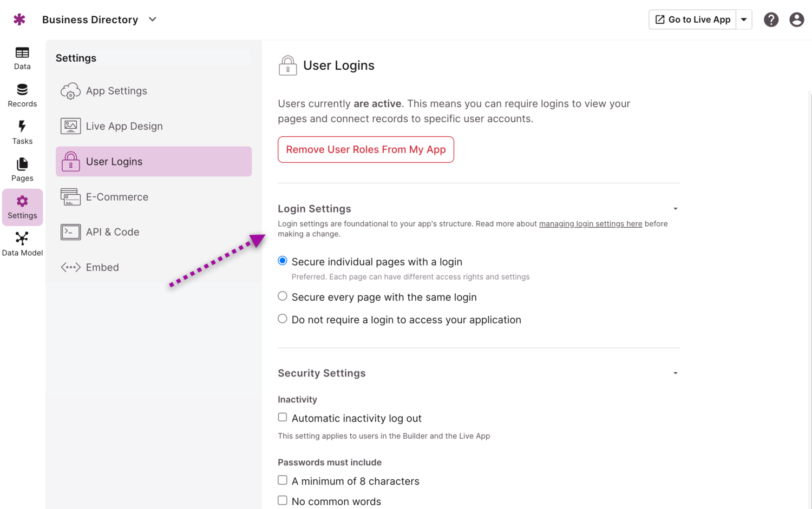Collapse the Security Settings section
Screen dimensions: 812x509
tap(675, 373)
